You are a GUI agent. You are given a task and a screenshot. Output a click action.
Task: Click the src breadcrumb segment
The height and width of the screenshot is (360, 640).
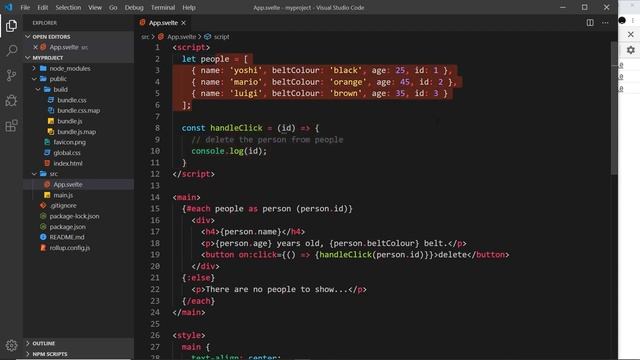[x=145, y=37]
